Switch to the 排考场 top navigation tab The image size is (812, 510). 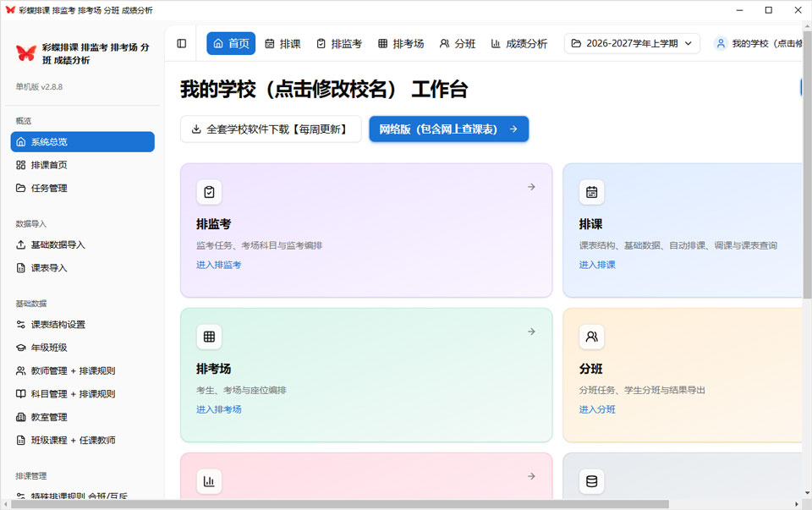coord(401,43)
